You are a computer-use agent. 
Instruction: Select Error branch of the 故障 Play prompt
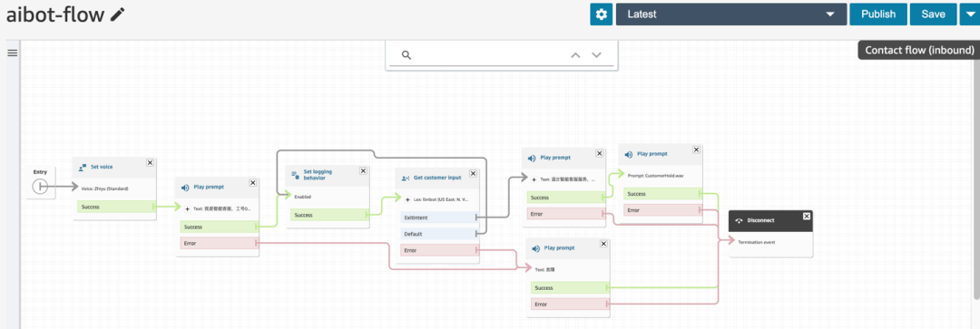click(x=569, y=304)
